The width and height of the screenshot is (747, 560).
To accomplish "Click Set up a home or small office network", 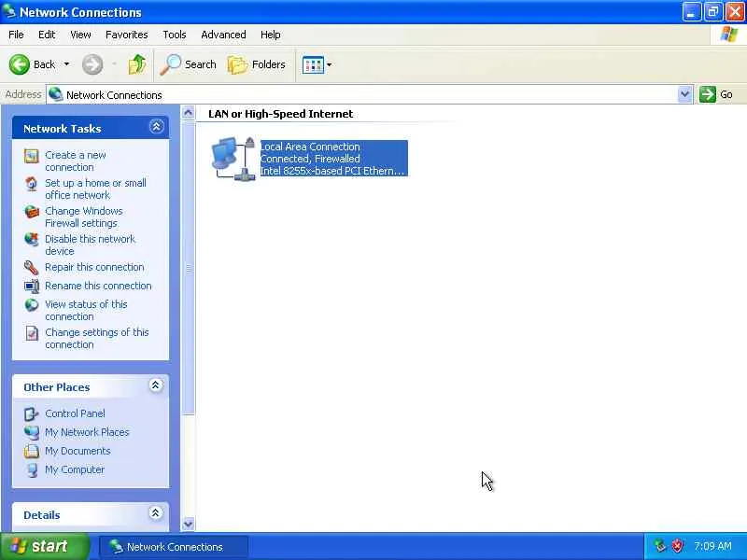I will pos(95,189).
